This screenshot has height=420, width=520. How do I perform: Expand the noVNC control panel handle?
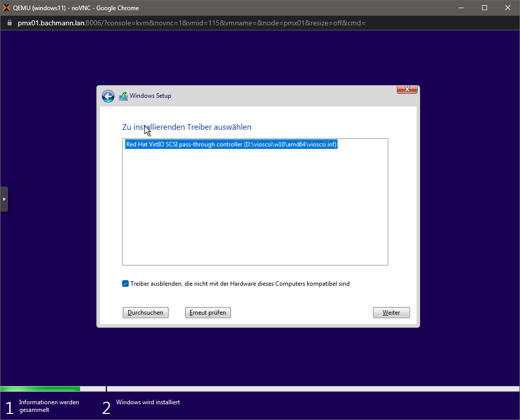4,199
